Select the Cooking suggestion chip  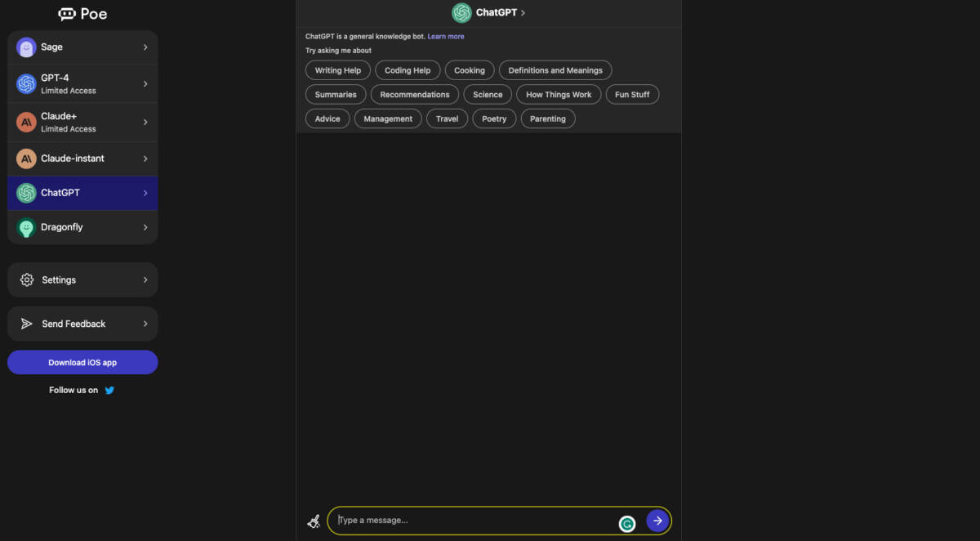pyautogui.click(x=469, y=69)
